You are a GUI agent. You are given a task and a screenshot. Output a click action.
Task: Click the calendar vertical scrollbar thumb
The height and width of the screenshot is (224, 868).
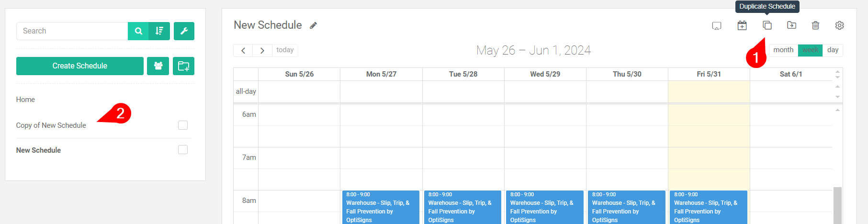(x=837, y=205)
